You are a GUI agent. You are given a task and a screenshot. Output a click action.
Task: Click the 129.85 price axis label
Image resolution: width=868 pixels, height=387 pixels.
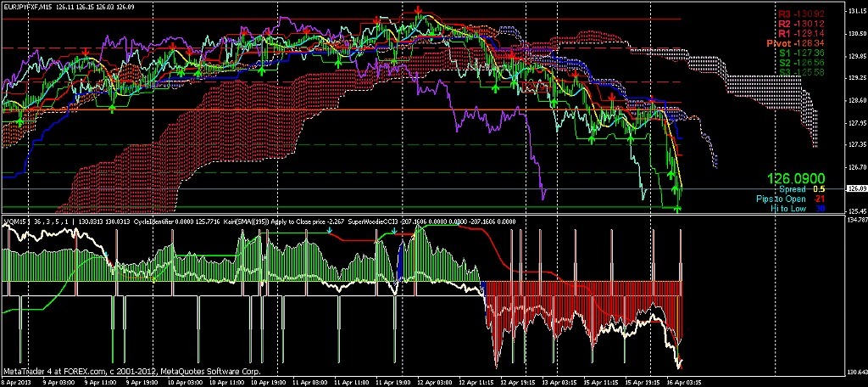click(x=856, y=56)
